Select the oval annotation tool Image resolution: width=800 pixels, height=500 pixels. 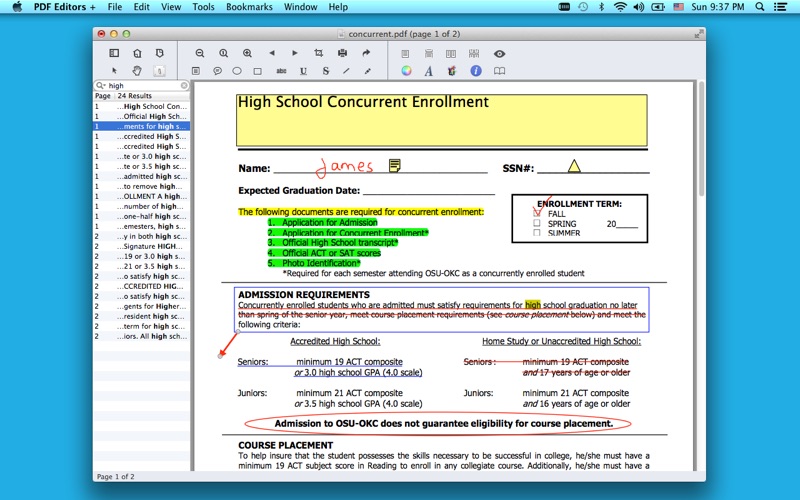[x=237, y=71]
